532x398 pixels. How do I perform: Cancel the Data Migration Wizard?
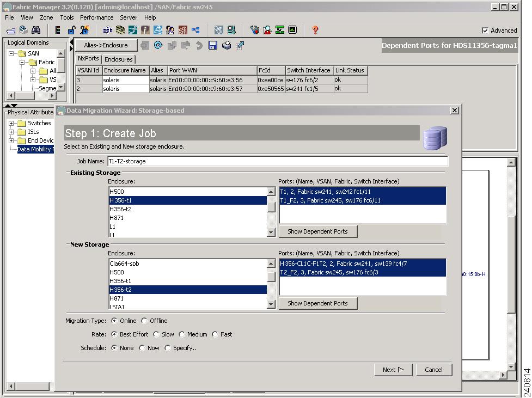point(433,370)
